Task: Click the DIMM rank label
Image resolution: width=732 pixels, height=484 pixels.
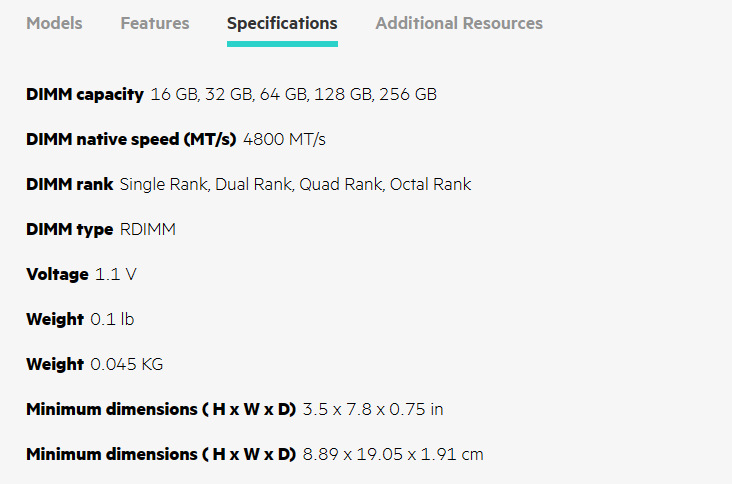Action: 69,184
